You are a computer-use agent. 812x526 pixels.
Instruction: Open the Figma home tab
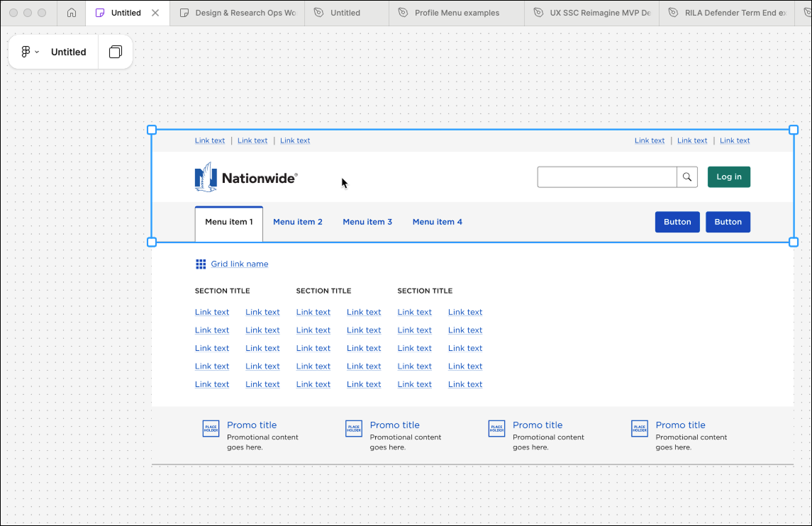pyautogui.click(x=72, y=13)
